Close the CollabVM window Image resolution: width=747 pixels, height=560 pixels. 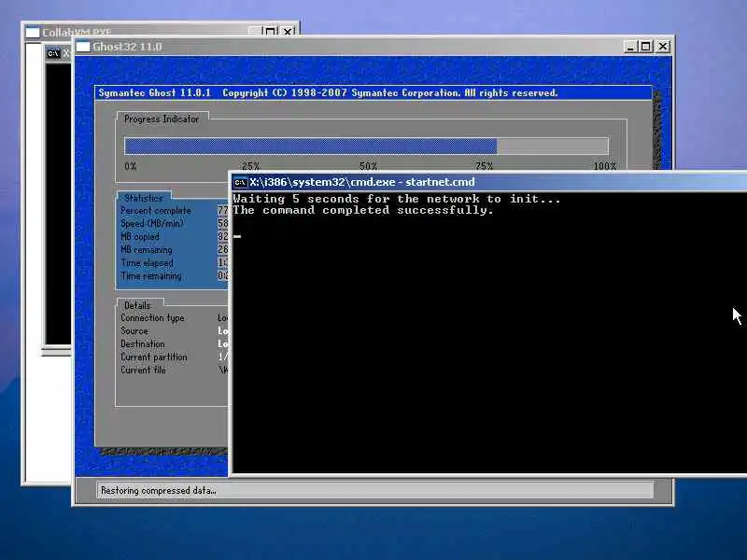(288, 32)
